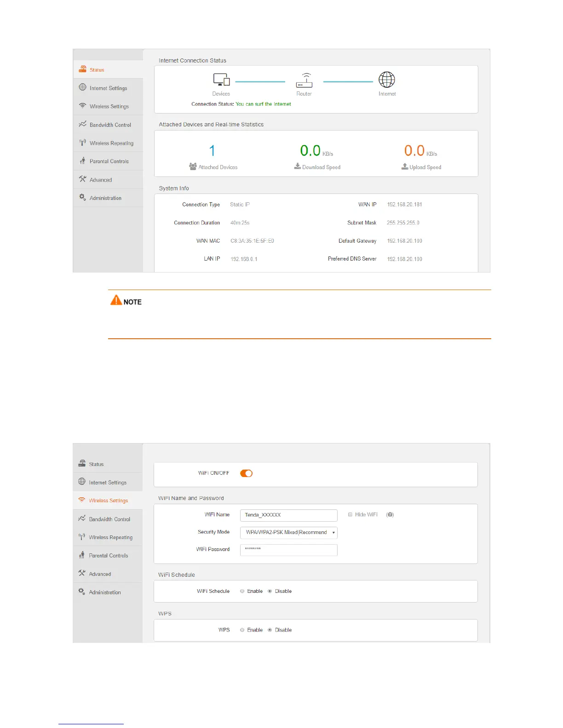This screenshot has height=728, width=563.
Task: Click the Wireless Settings wifi icon in upper sidebar
Action: click(83, 106)
